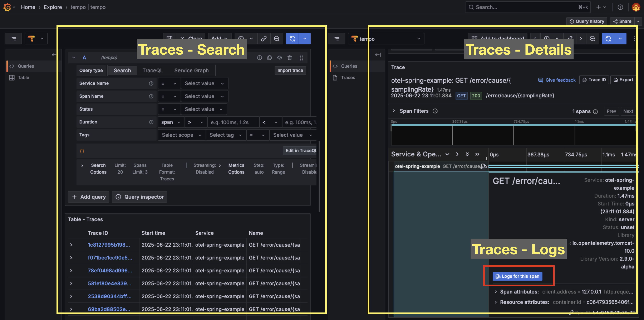The width and height of the screenshot is (644, 320).
Task: Open trace link f071bec1cc90e5
Action: pyautogui.click(x=110, y=258)
